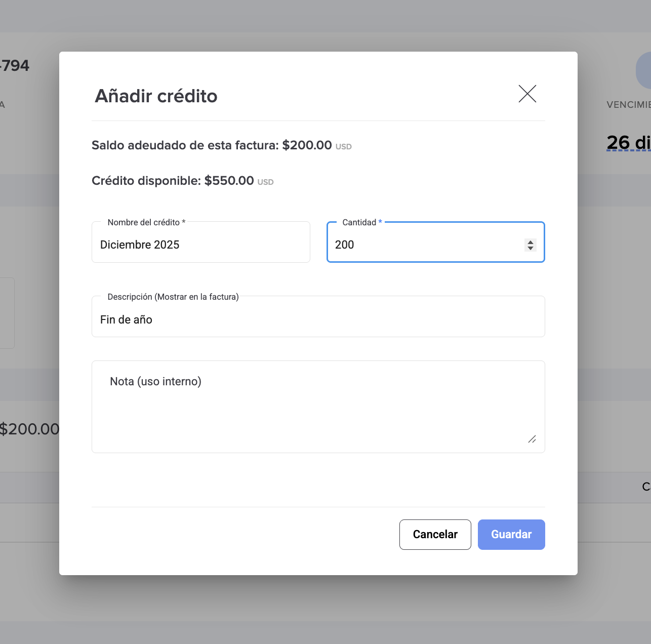
Task: Decrease Cantidad with the down stepper arrow
Action: [531, 248]
